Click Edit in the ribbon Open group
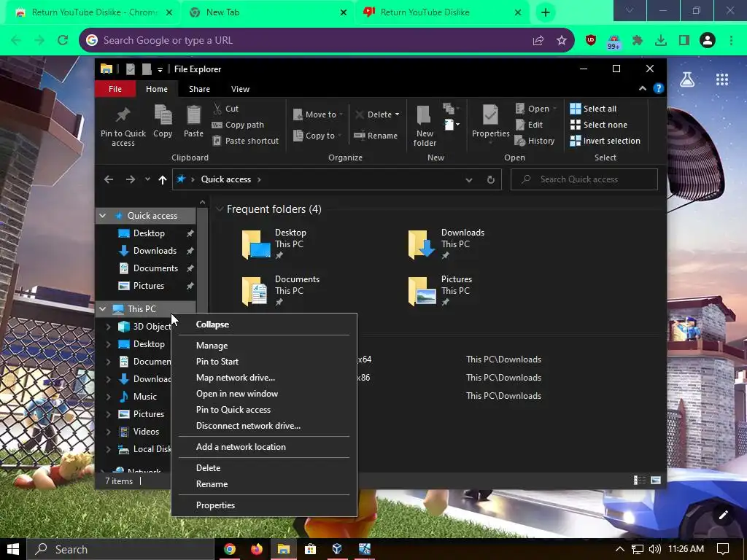Screen dimensions: 747x560 (x=529, y=125)
